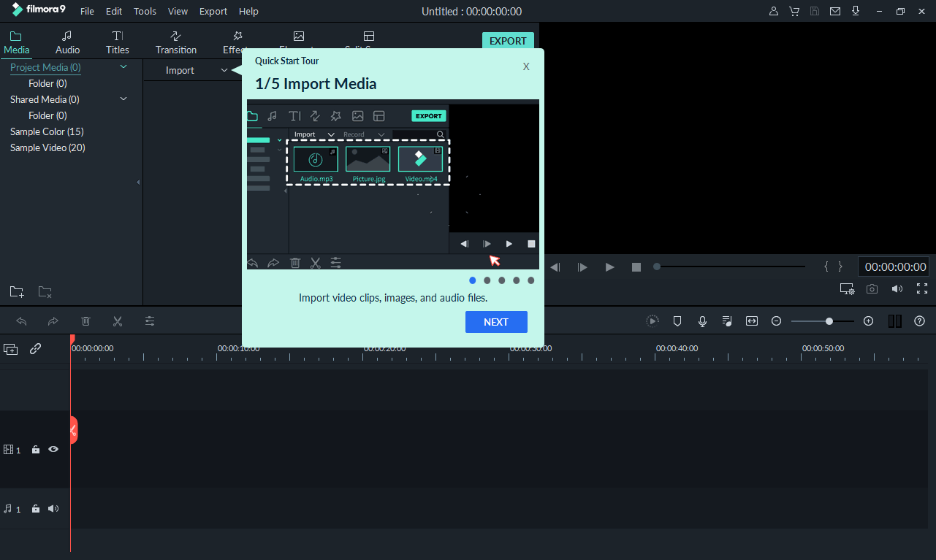
Task: Open the Tools menu
Action: pos(144,11)
